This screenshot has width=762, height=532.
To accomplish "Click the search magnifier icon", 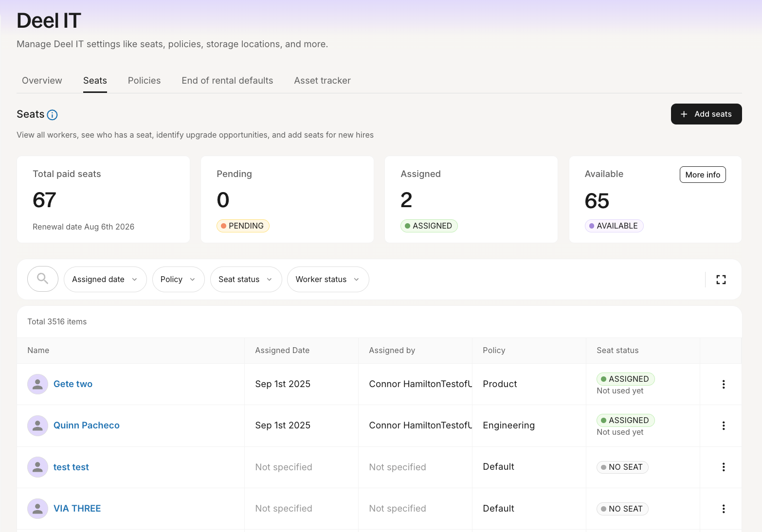I will tap(43, 279).
